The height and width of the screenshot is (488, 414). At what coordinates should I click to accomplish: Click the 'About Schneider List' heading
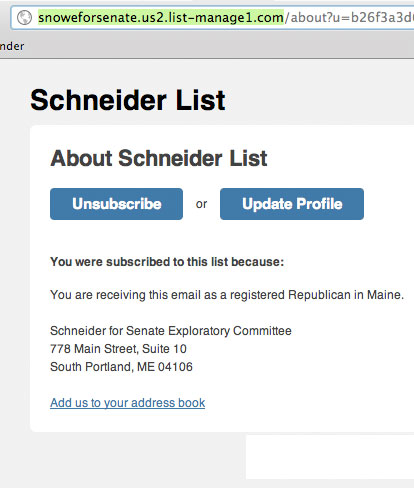click(x=159, y=158)
